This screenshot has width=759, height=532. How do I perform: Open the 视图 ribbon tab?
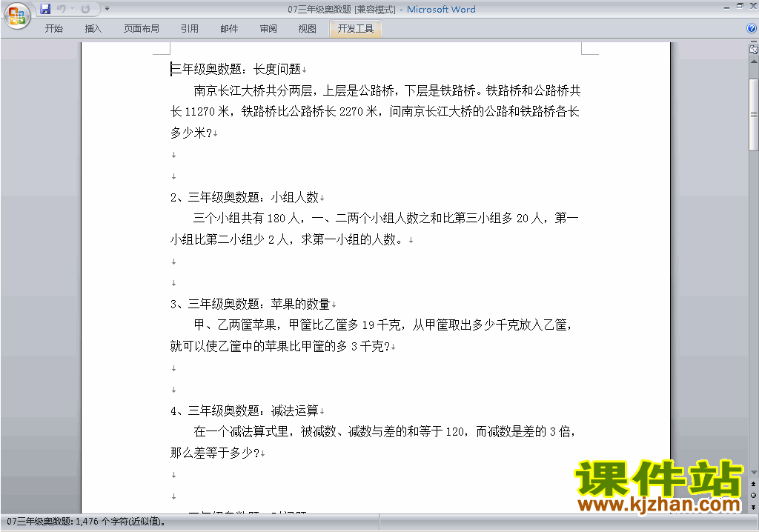tap(308, 29)
